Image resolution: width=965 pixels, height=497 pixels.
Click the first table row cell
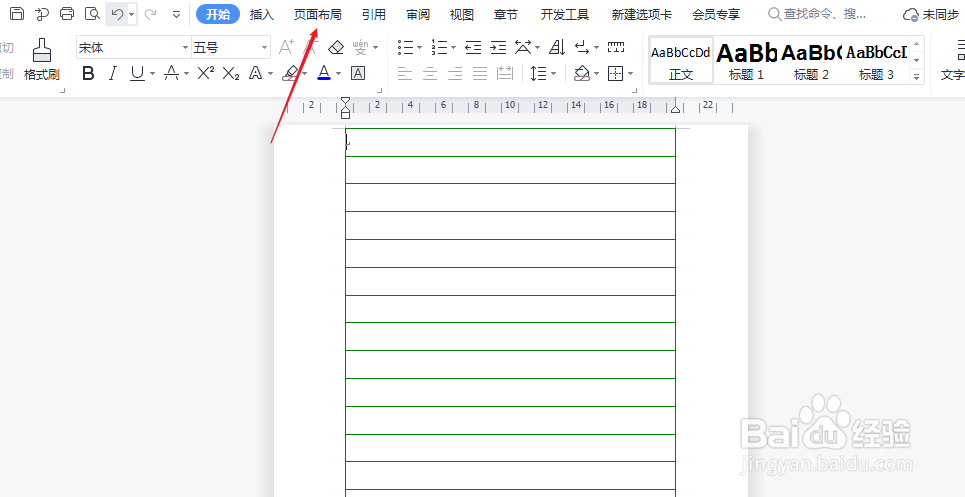click(510, 142)
